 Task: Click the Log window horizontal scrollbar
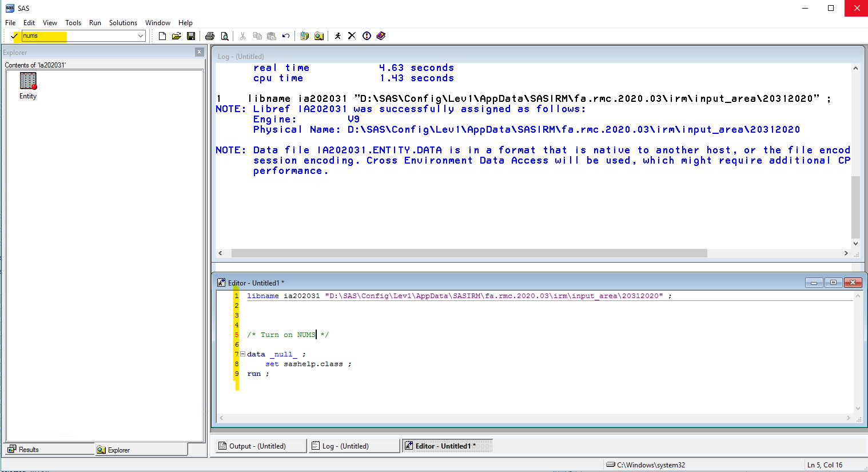469,253
